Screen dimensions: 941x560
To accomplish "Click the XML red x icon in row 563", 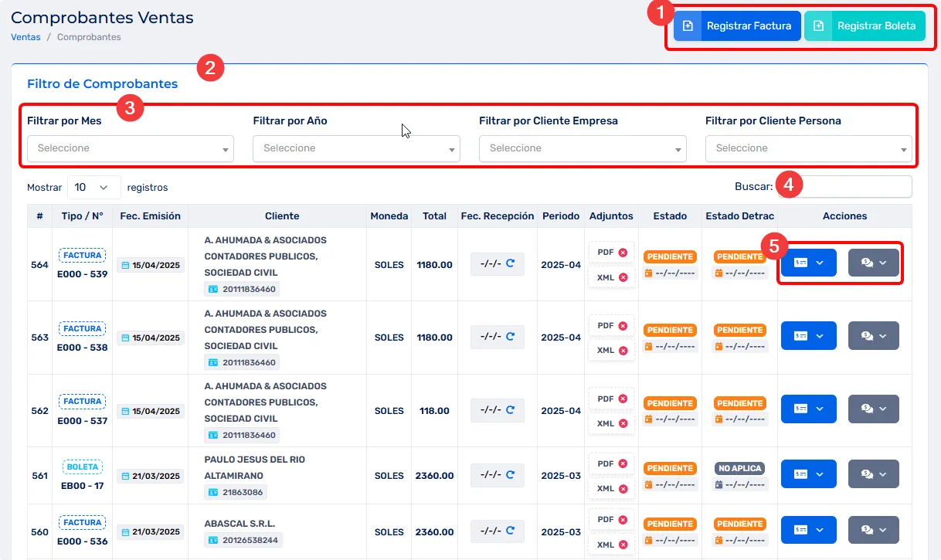I will pos(623,350).
